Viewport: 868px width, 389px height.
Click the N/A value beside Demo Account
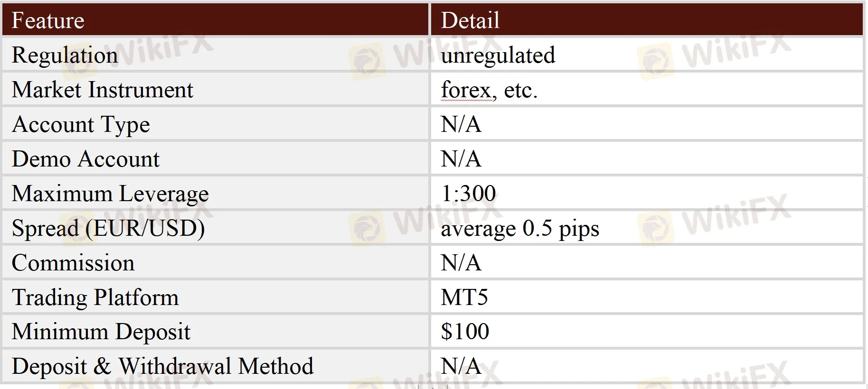(461, 159)
